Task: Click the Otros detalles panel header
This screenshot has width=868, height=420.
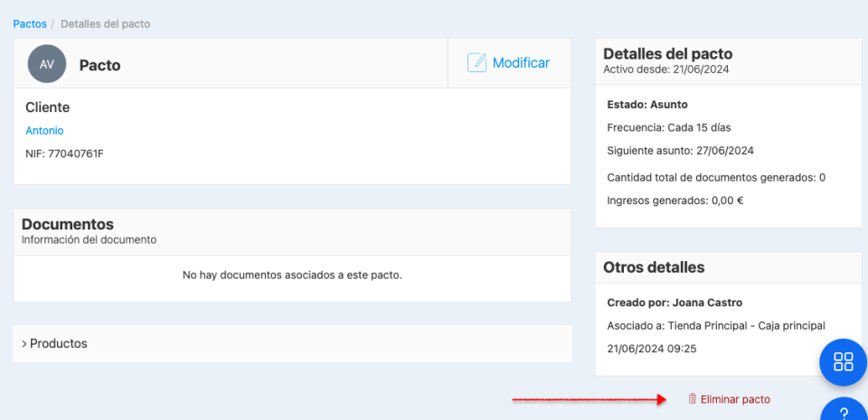Action: pyautogui.click(x=654, y=267)
